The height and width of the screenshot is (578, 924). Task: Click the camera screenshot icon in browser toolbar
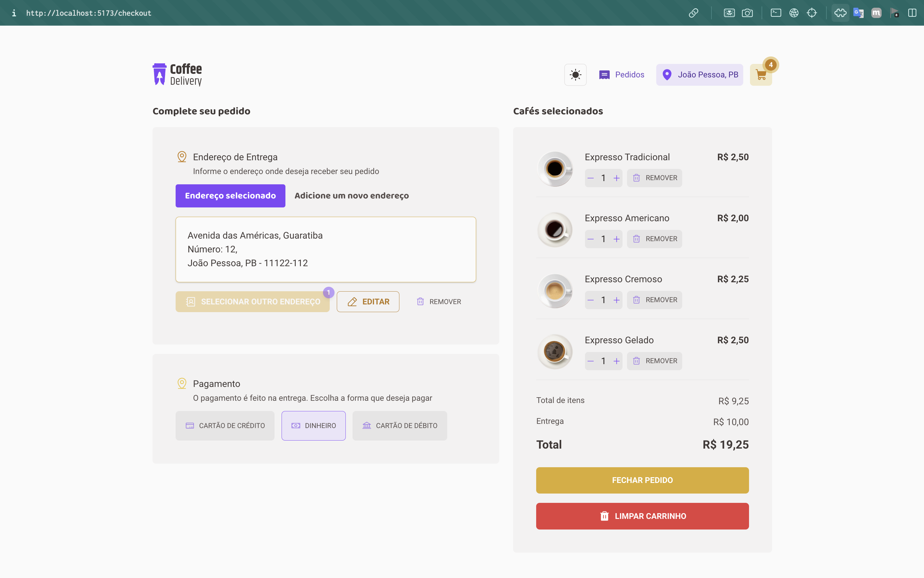click(747, 13)
